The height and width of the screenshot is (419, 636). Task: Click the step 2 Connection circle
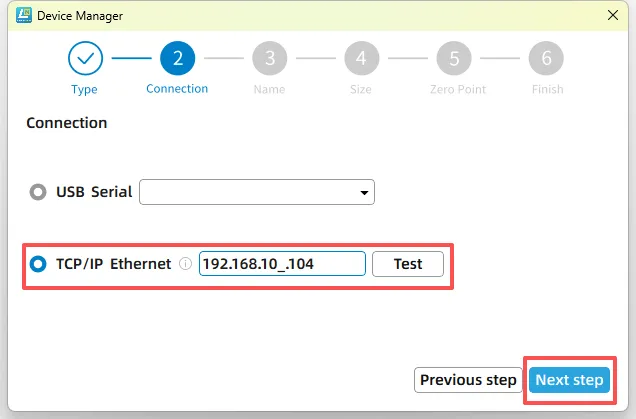(177, 58)
